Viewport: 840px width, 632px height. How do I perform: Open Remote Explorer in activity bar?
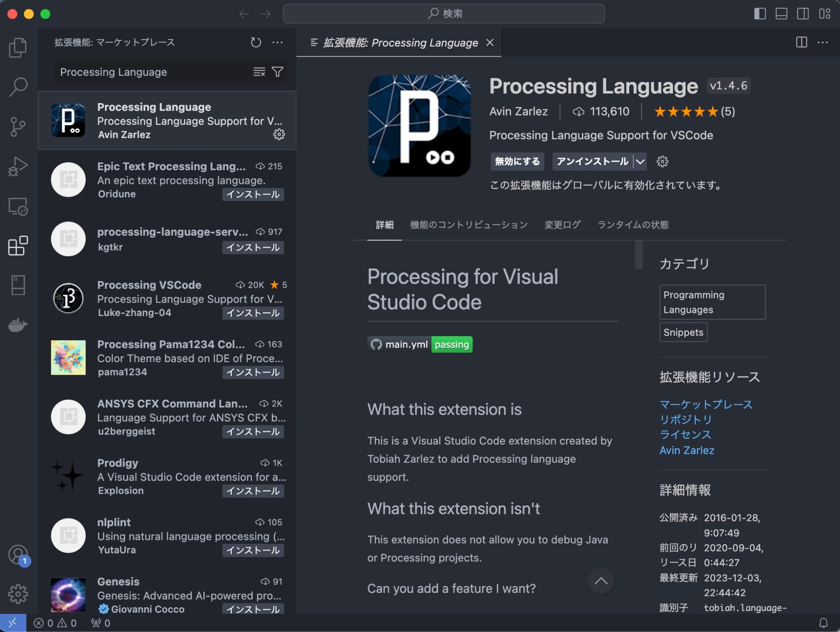[18, 206]
